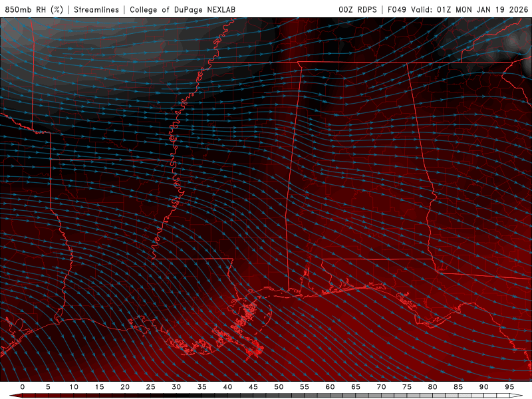
Task: Click the colorbar label "70"
Action: pos(381,387)
